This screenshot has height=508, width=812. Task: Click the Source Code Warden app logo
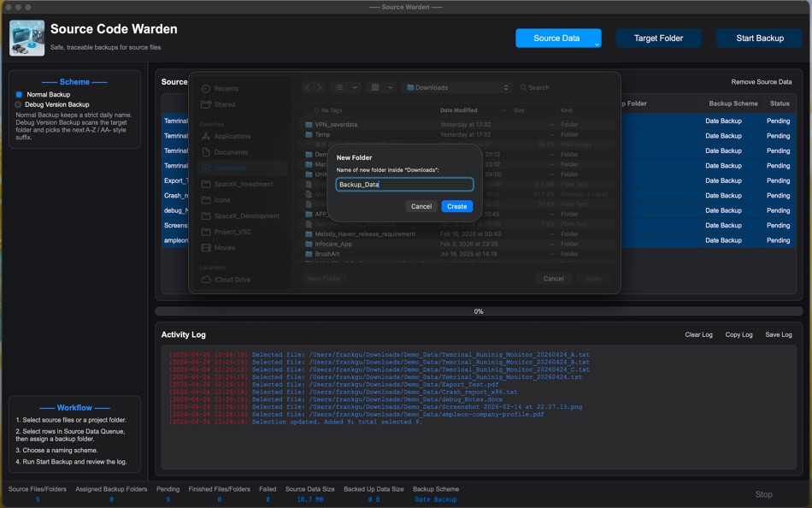[x=27, y=38]
